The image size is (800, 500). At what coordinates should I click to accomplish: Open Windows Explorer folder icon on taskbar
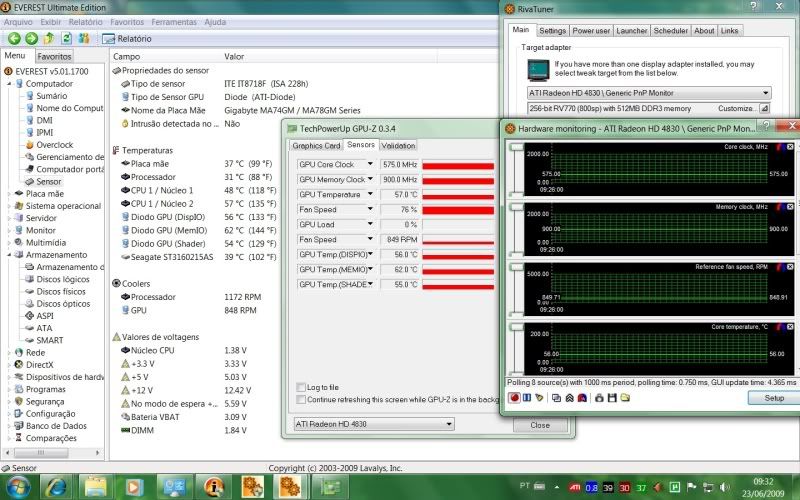95,487
